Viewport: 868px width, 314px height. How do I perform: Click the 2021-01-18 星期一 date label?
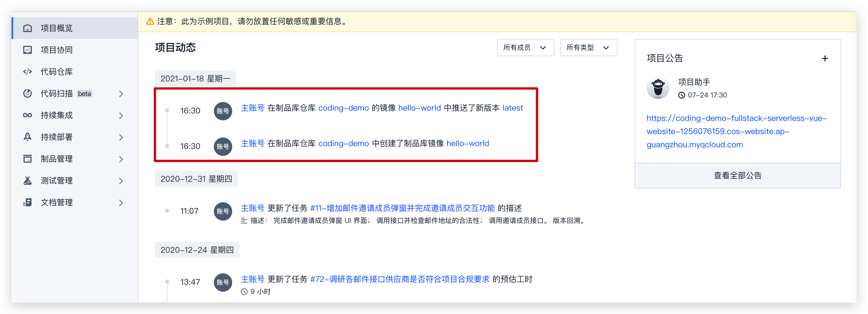(x=196, y=78)
